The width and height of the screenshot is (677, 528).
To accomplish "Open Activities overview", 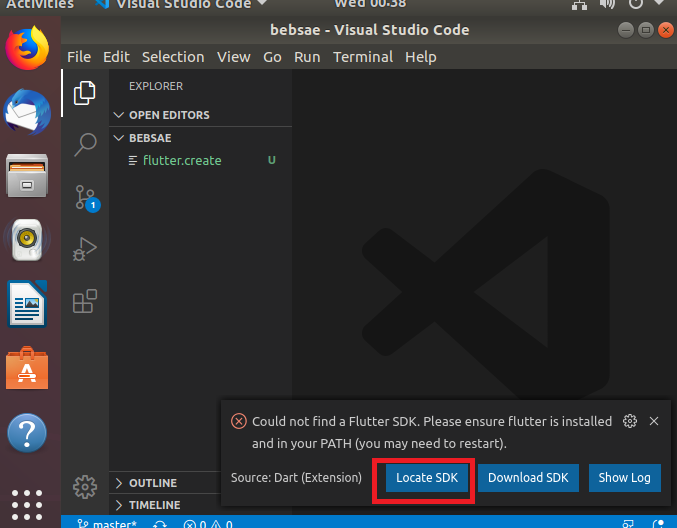I will coord(40,4).
